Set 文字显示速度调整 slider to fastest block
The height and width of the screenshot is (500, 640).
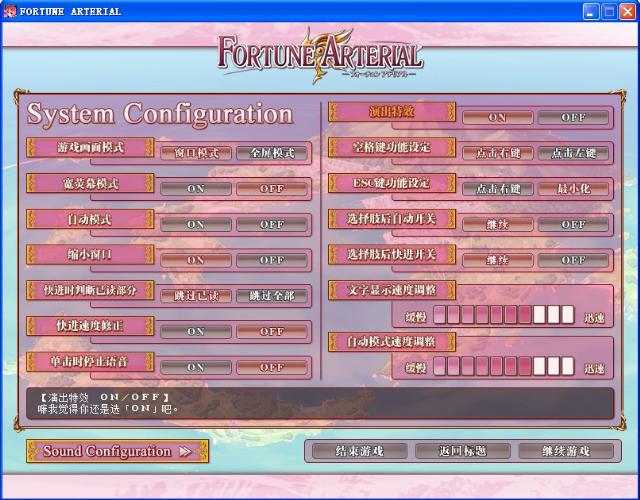click(568, 315)
